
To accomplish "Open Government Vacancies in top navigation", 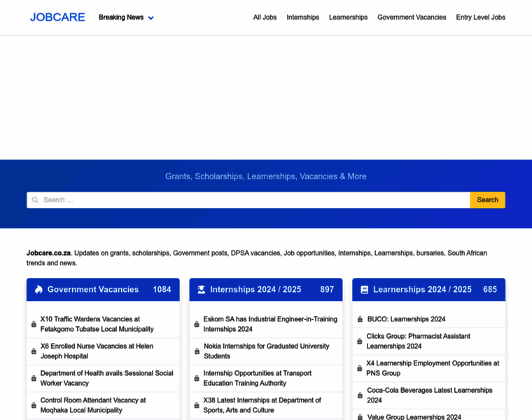I will coord(412,17).
